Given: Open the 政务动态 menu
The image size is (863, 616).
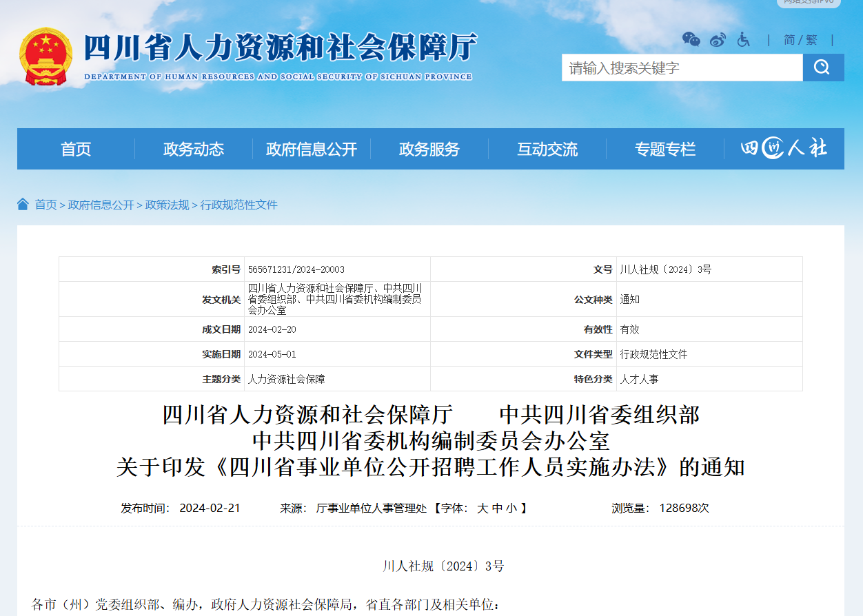Looking at the screenshot, I should [194, 149].
